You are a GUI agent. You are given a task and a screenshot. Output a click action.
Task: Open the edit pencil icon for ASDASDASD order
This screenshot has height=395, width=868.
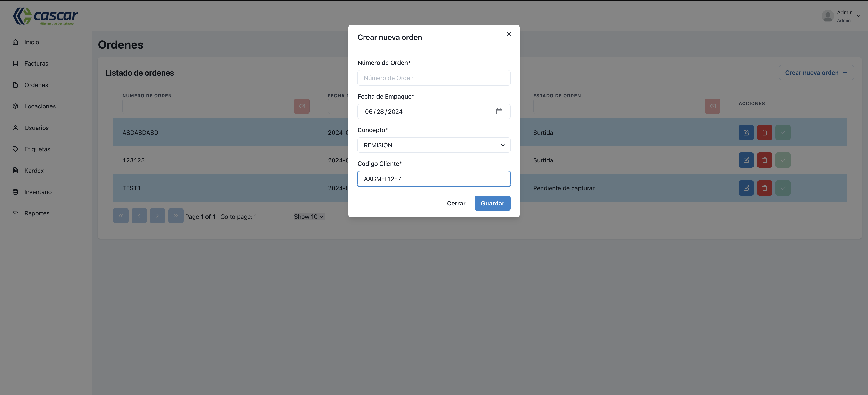click(746, 132)
